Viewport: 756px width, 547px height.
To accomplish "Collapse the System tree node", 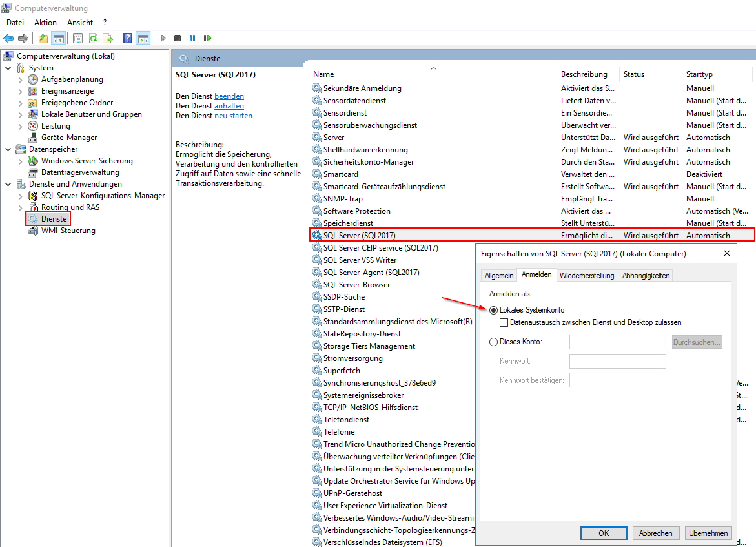I will pos(8,68).
